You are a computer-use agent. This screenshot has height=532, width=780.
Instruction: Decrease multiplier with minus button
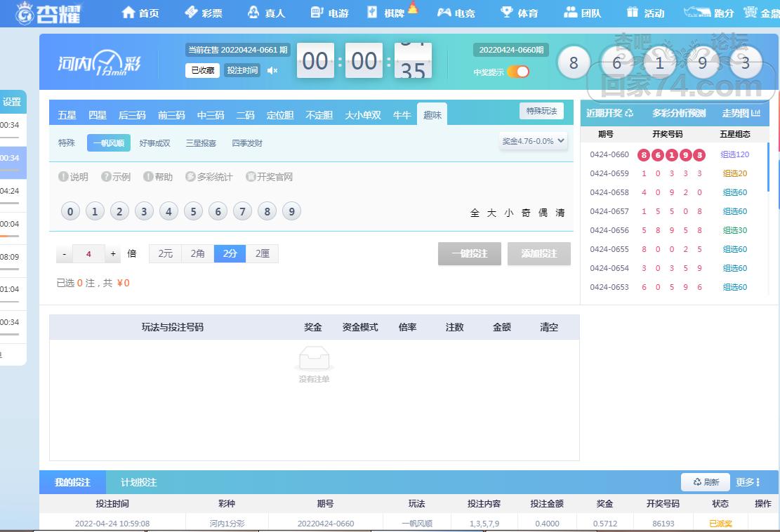tap(64, 253)
